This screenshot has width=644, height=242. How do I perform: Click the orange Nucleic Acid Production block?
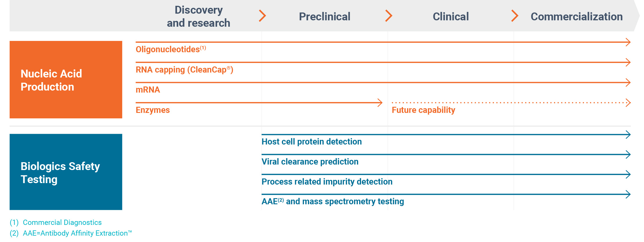(x=66, y=80)
